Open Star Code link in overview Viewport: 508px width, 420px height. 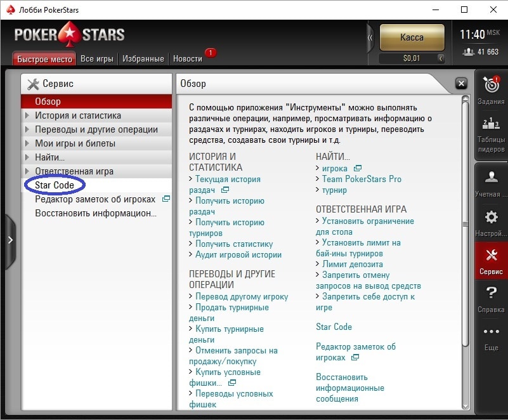(x=334, y=327)
